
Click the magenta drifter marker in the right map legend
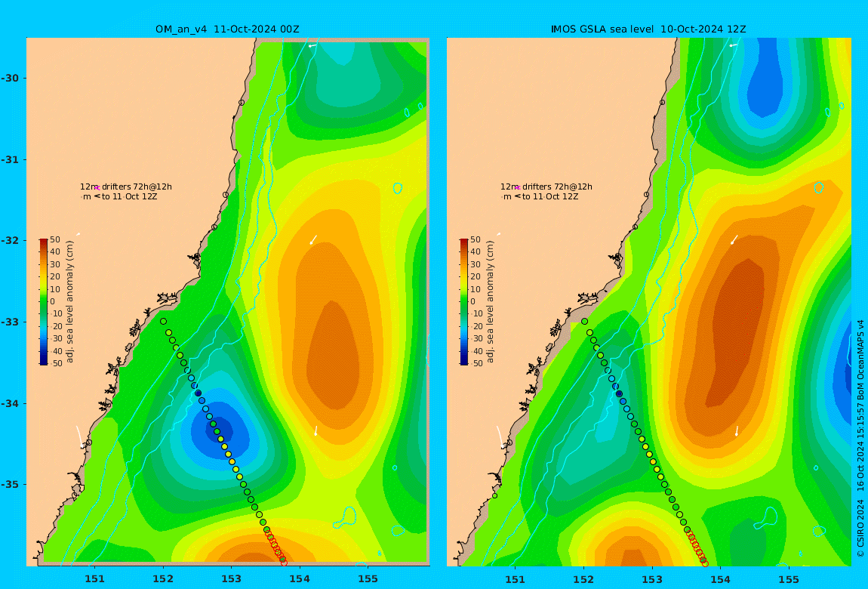click(x=518, y=188)
